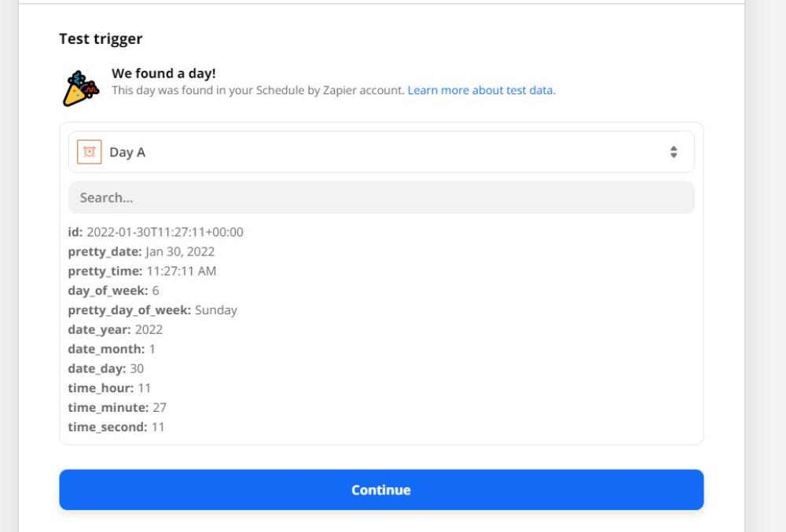Open Learn more about test data link
The image size is (786, 532).
click(481, 90)
